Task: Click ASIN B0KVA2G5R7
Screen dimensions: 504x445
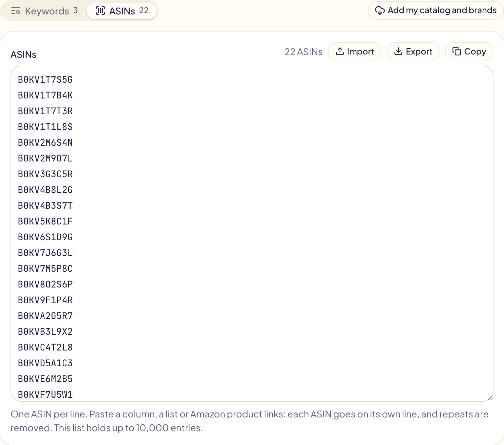Action: (45, 316)
